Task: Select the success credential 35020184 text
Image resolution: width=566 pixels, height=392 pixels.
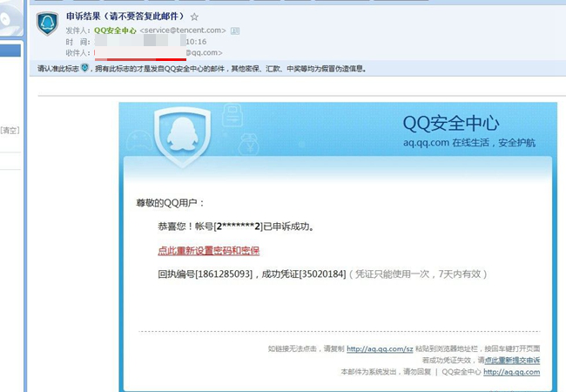Action: point(323,274)
